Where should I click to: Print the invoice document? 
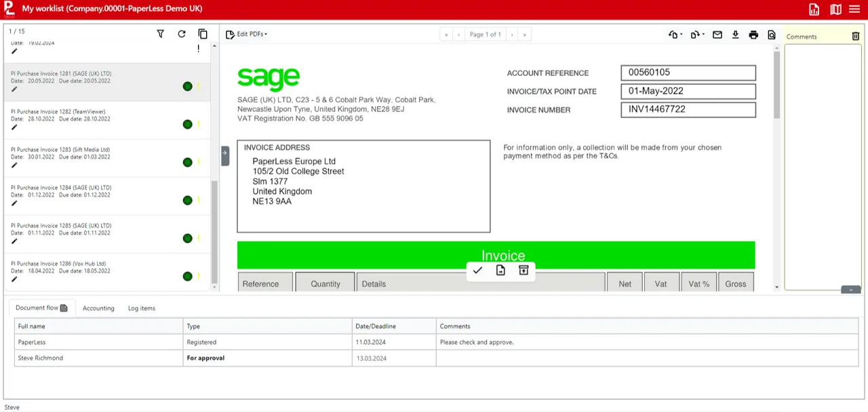coord(753,35)
